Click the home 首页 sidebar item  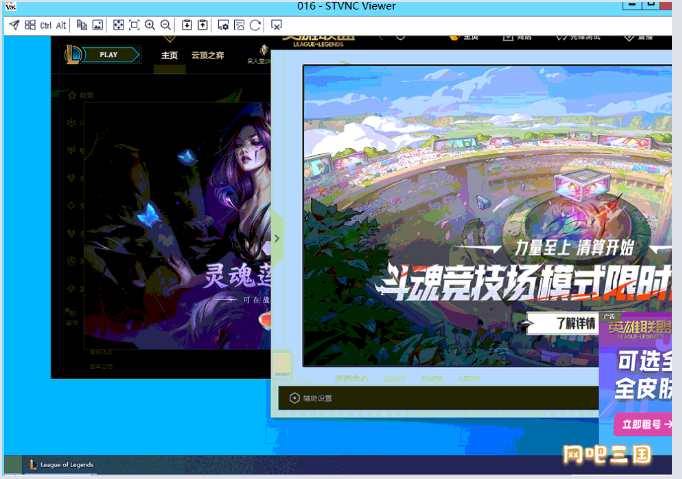click(81, 95)
